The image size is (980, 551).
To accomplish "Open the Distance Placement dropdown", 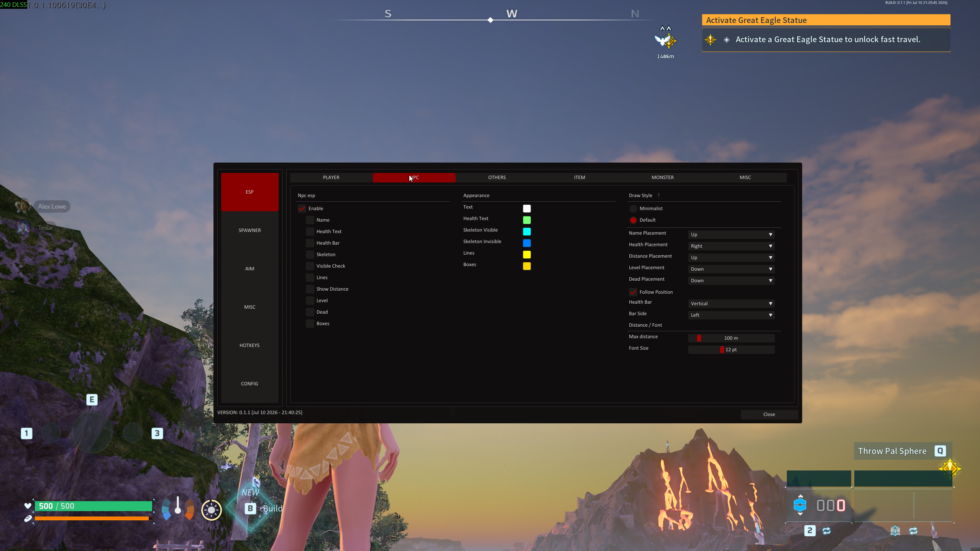I will pos(731,258).
